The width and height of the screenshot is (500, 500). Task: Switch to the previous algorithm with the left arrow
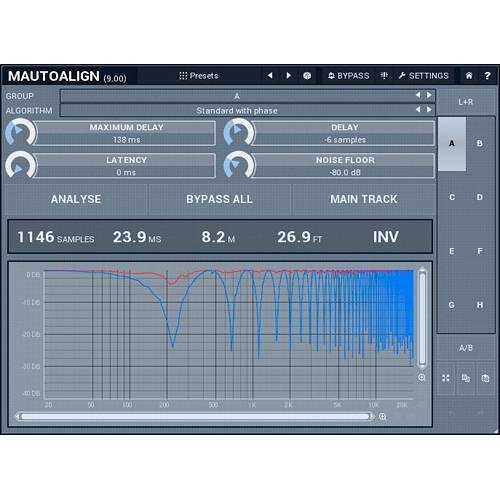[x=418, y=109]
